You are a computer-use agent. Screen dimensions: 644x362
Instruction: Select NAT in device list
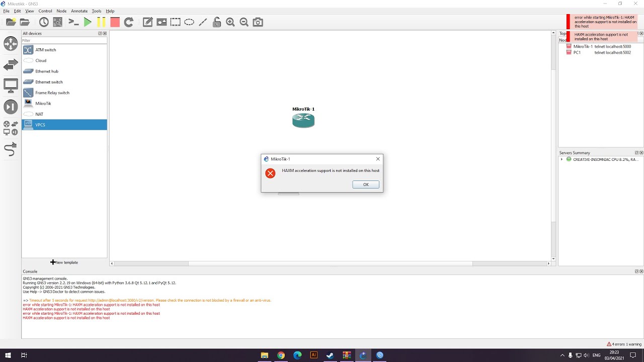coord(64,114)
